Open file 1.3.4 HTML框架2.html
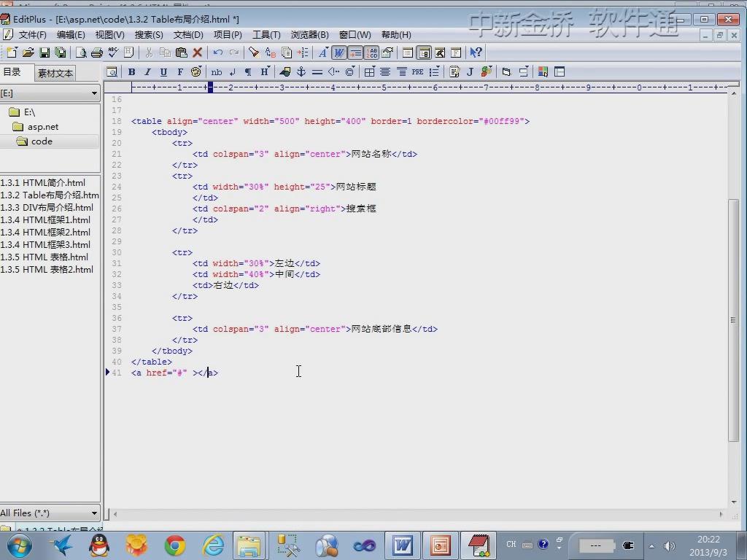The image size is (747, 560). click(45, 233)
